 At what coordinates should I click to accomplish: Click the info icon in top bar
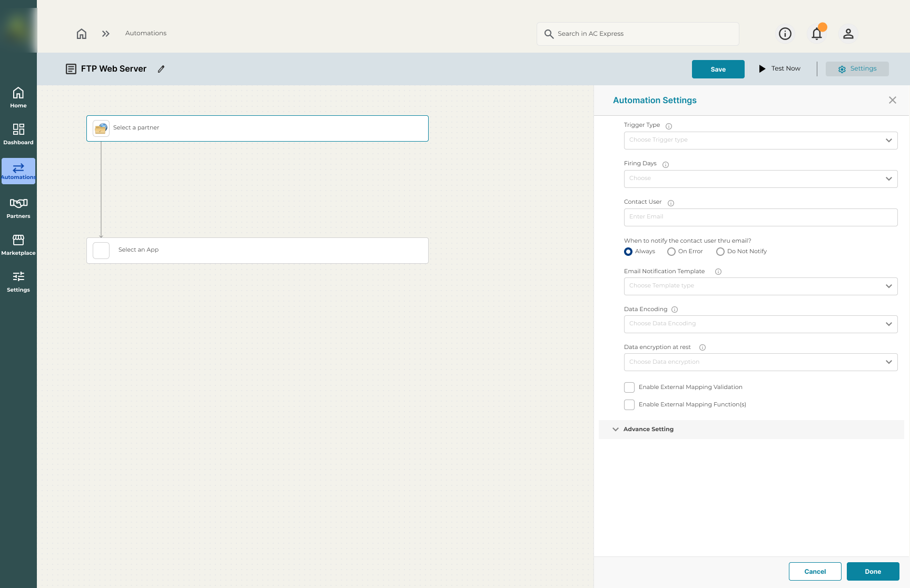point(785,34)
